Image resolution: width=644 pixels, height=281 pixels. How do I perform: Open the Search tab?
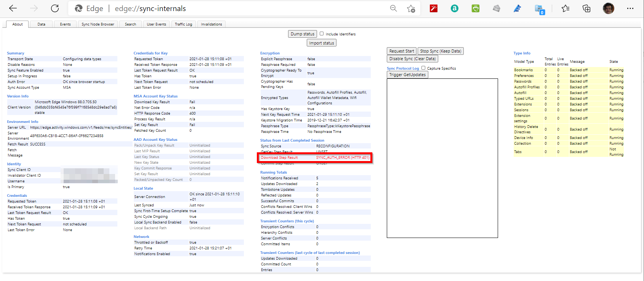pos(130,24)
